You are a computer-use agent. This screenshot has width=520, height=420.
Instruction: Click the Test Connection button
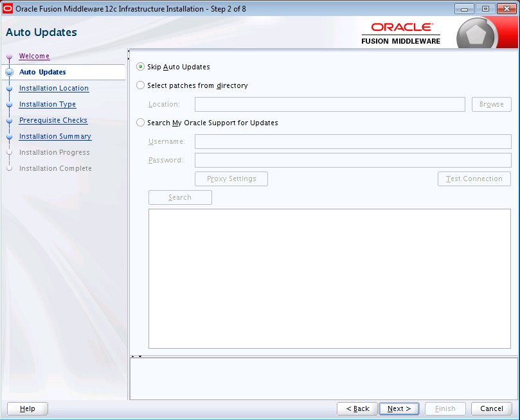pyautogui.click(x=474, y=179)
